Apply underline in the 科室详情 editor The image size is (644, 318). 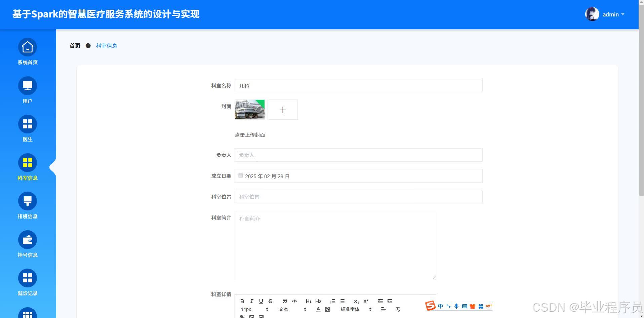tap(261, 301)
